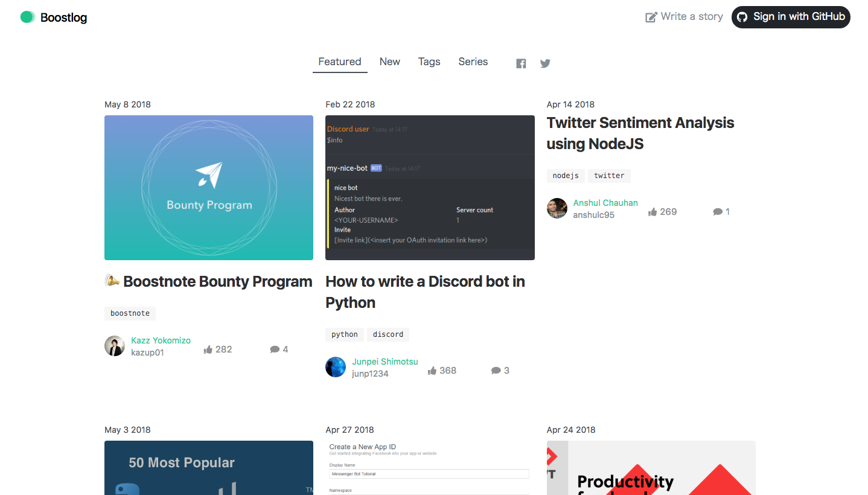Open How to write a Discord bot in Python

point(425,292)
